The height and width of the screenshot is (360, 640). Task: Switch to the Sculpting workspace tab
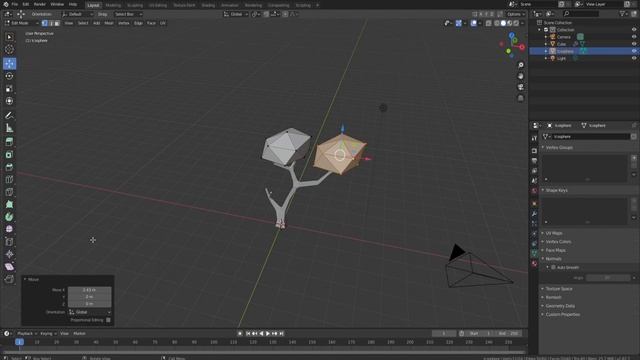pos(135,5)
